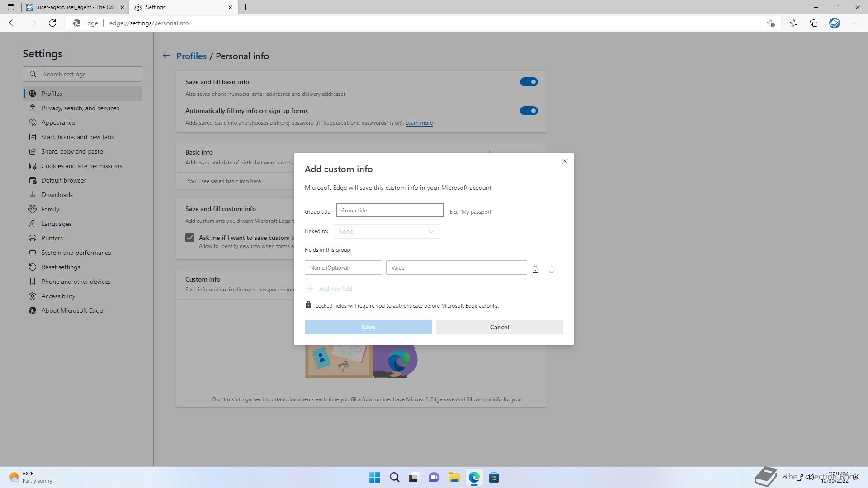868x488 pixels.
Task: Click the trash icon to delete field
Action: [551, 269]
